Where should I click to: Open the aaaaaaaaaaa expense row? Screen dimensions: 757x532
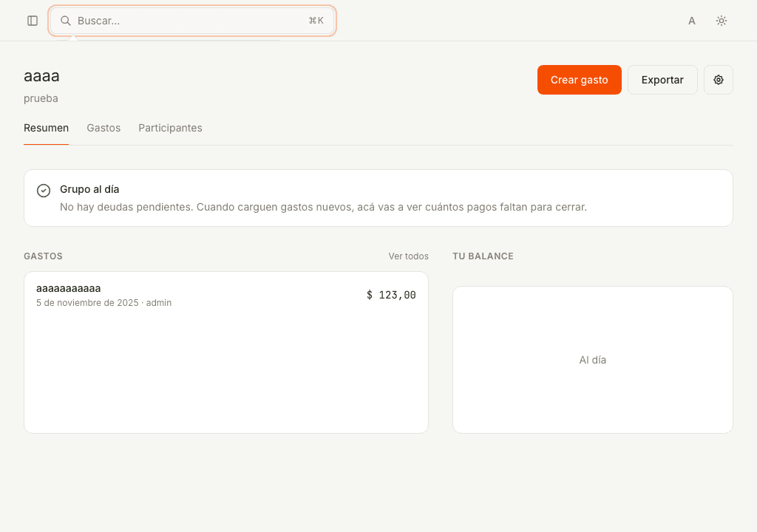click(x=226, y=295)
